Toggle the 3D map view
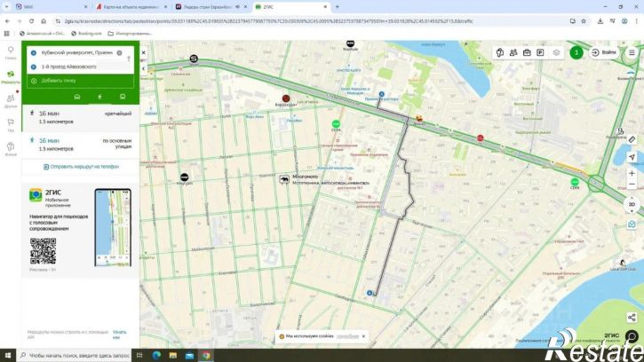The width and height of the screenshot is (644, 362). click(632, 204)
